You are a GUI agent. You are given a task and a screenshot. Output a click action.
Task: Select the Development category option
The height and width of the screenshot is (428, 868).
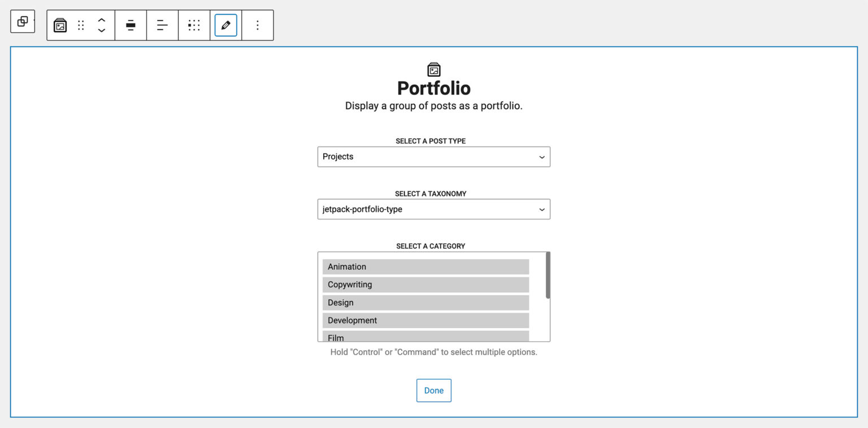pos(426,320)
